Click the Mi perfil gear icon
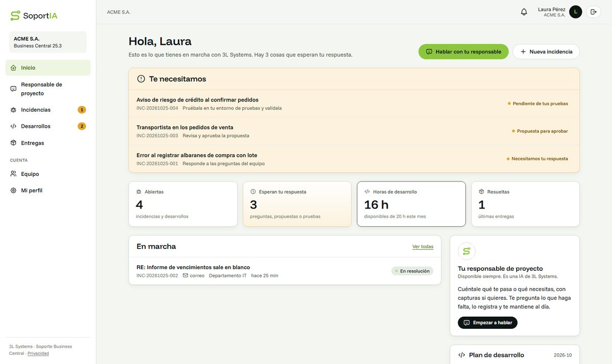Image resolution: width=612 pixels, height=364 pixels. tap(13, 190)
